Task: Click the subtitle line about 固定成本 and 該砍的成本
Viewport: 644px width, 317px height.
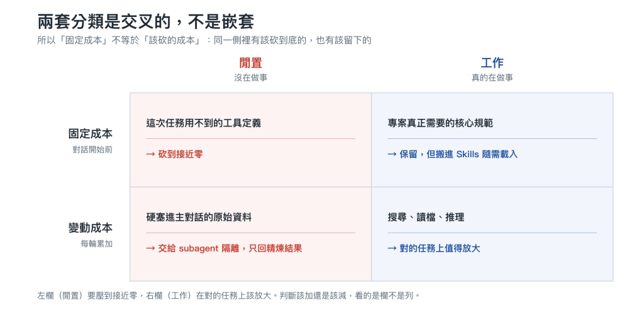Action: pyautogui.click(x=204, y=41)
